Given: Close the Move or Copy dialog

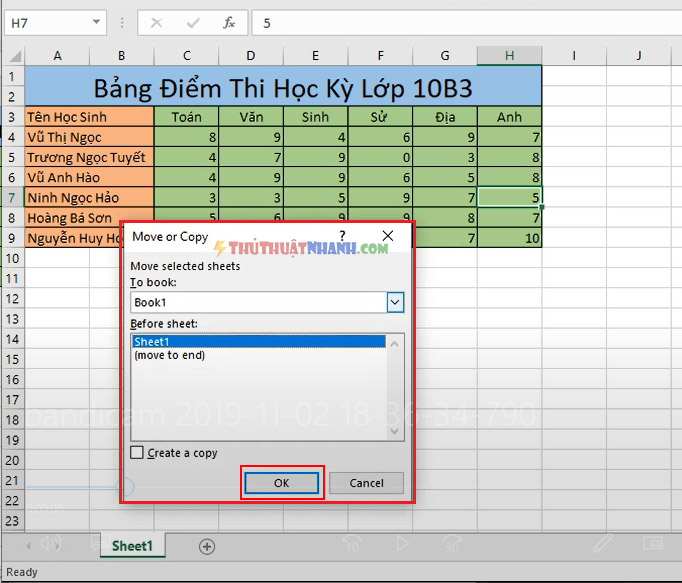Looking at the screenshot, I should click(x=388, y=236).
